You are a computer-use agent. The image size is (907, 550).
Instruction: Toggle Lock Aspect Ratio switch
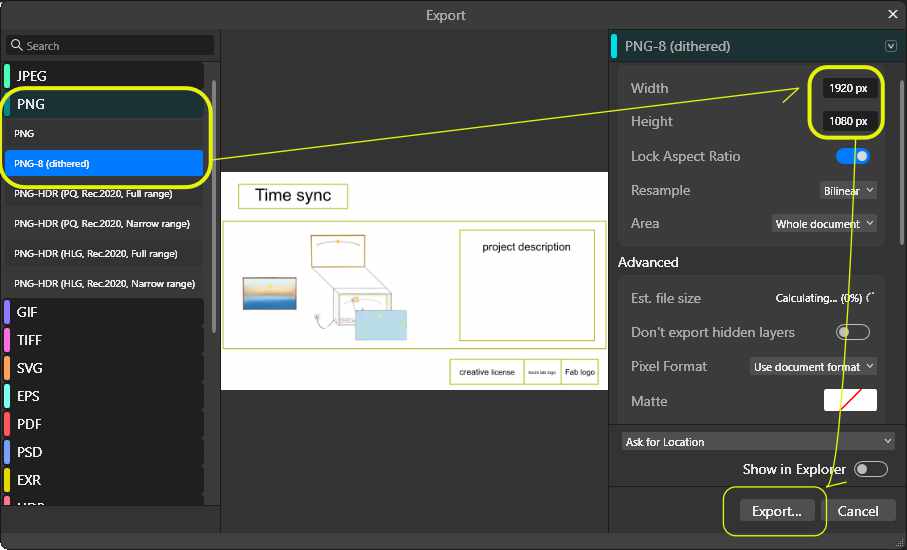853,156
